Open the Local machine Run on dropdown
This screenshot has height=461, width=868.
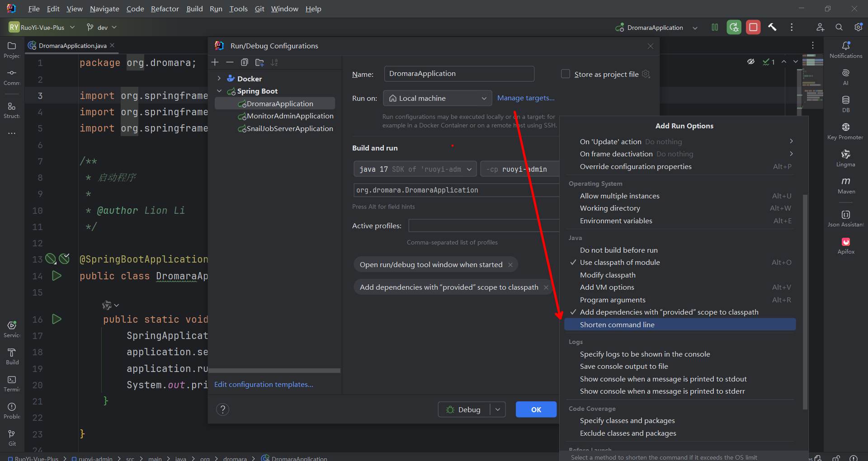pyautogui.click(x=437, y=99)
